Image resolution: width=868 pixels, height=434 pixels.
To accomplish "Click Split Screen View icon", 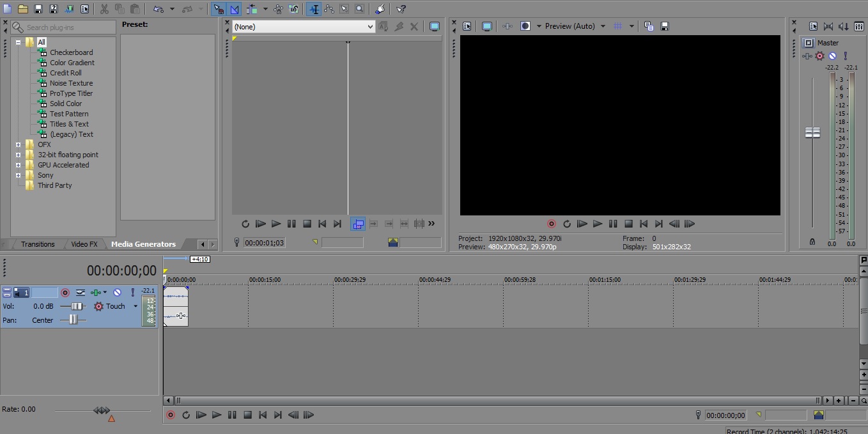I will (525, 26).
